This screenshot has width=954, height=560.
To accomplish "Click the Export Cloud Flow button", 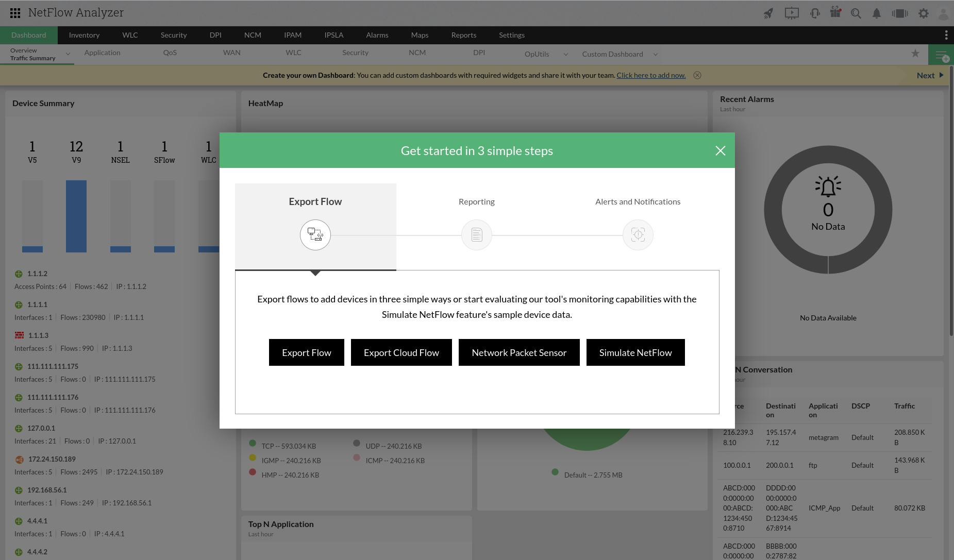I will pos(401,352).
